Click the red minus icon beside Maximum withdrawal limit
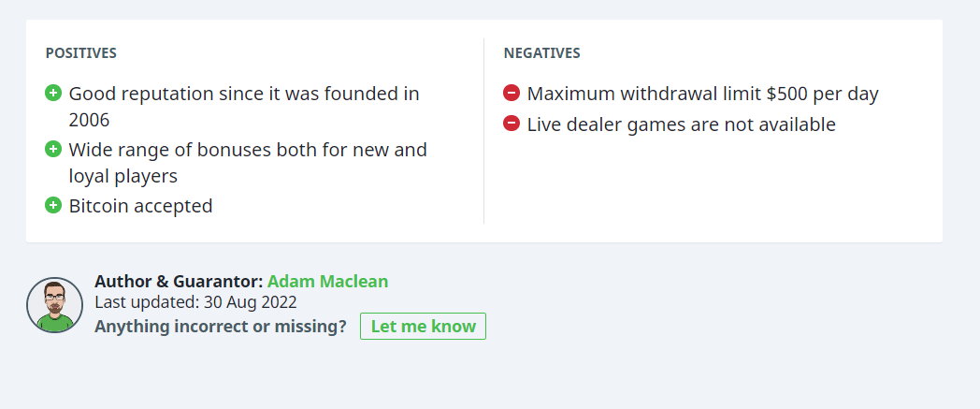This screenshot has width=980, height=409. click(512, 93)
